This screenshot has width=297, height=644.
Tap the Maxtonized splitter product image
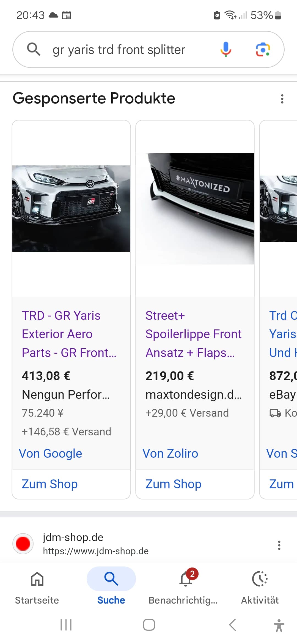click(195, 209)
